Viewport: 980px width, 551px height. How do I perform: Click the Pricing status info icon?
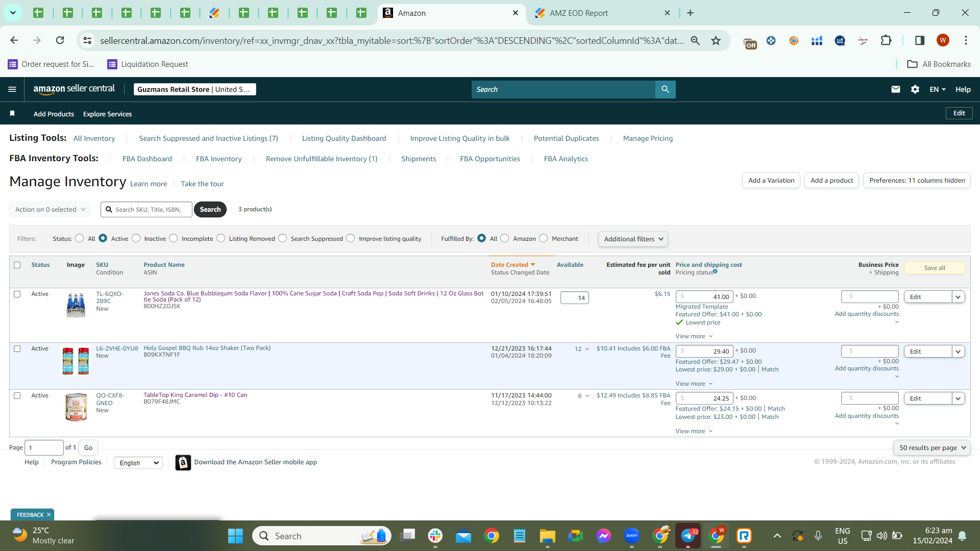pyautogui.click(x=715, y=271)
